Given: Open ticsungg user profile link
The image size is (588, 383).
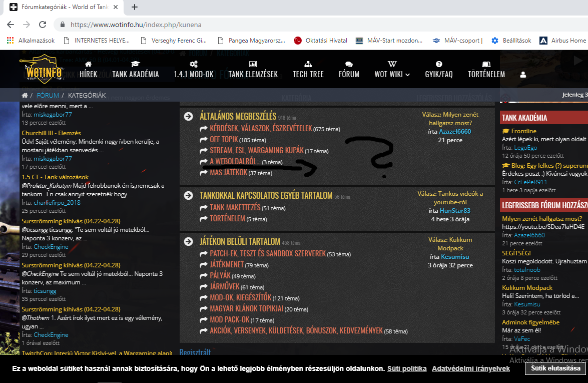Looking at the screenshot, I should pos(45,291).
